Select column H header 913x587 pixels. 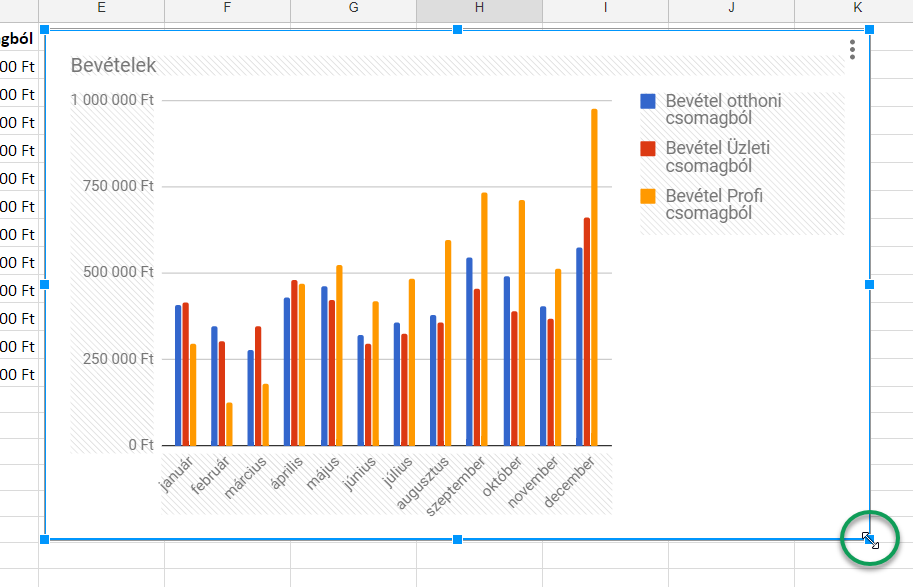click(480, 8)
